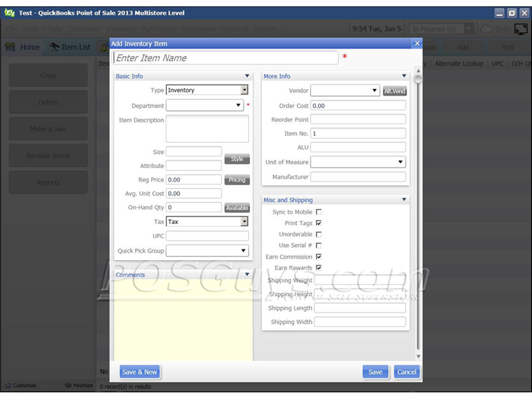Click the Size input field
Image resolution: width=532 pixels, height=399 pixels.
[x=194, y=152]
